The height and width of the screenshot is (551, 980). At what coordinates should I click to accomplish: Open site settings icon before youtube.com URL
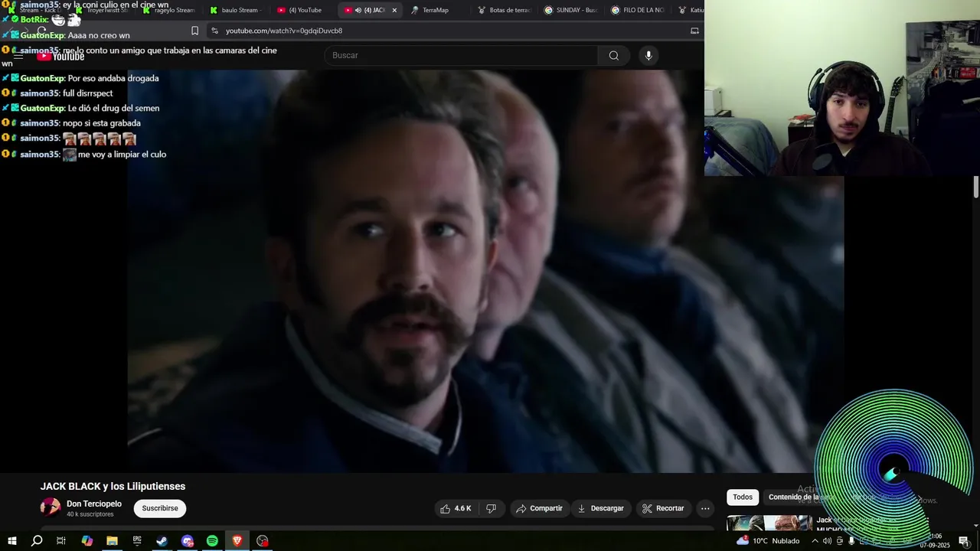(x=214, y=31)
